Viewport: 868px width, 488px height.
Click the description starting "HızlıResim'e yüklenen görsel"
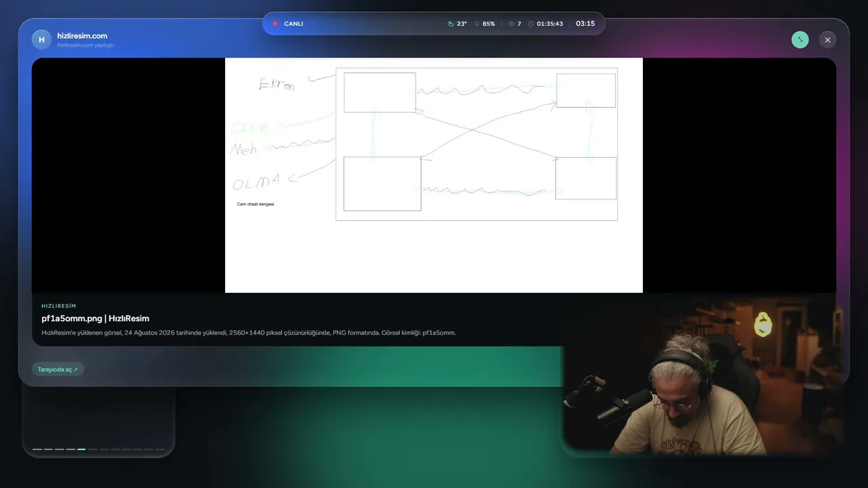249,333
